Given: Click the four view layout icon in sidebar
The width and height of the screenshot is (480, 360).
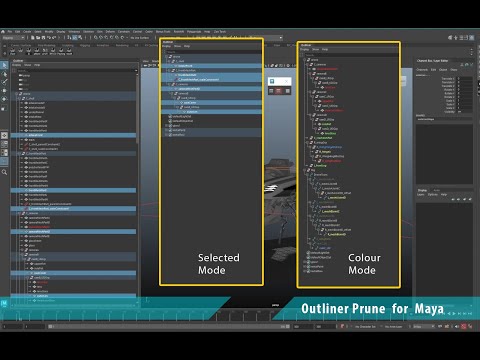Looking at the screenshot, I should coord(4,144).
